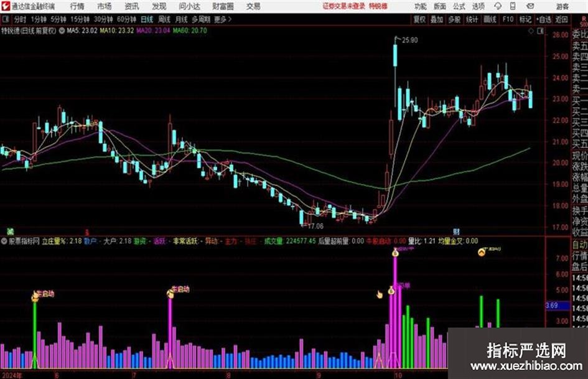Toggle 自选 watchlist button
This screenshot has height=379, width=588.
point(543,19)
